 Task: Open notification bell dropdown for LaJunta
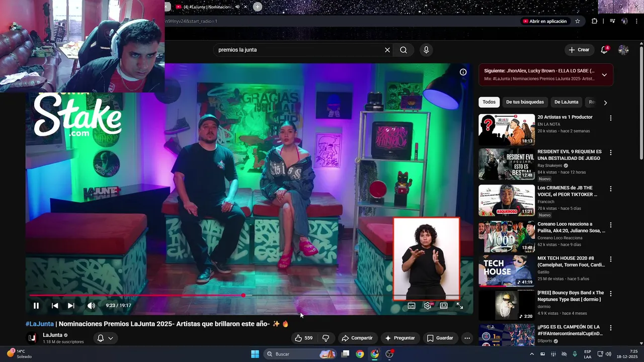(105, 338)
